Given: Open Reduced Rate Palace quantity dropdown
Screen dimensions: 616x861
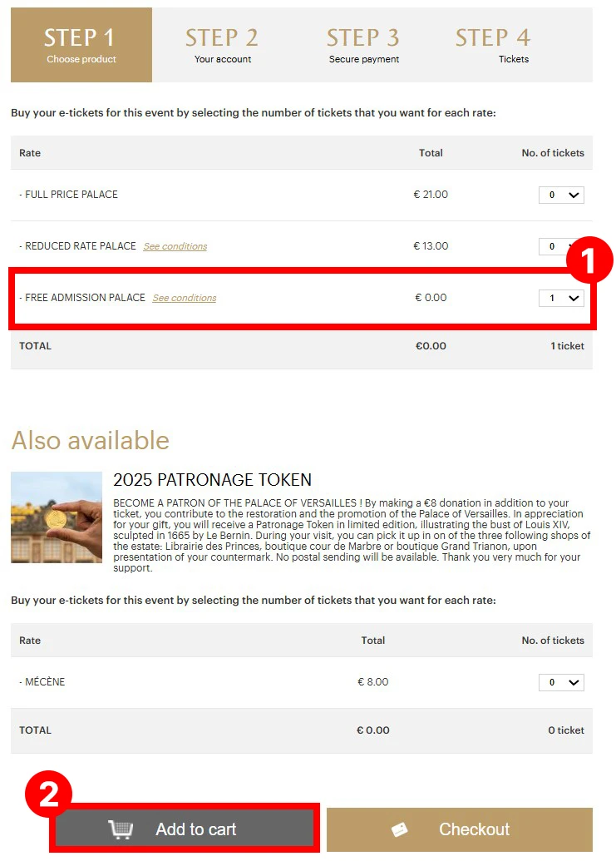Looking at the screenshot, I should coord(555,246).
